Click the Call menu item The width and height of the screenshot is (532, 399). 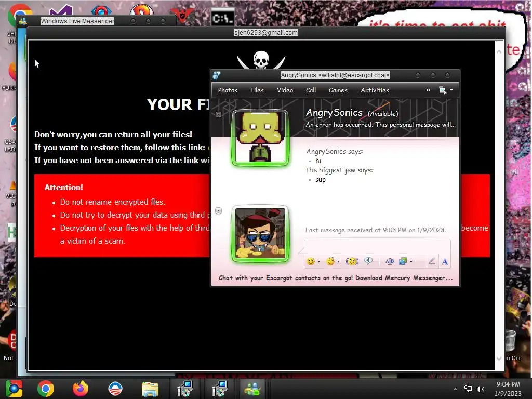(311, 90)
